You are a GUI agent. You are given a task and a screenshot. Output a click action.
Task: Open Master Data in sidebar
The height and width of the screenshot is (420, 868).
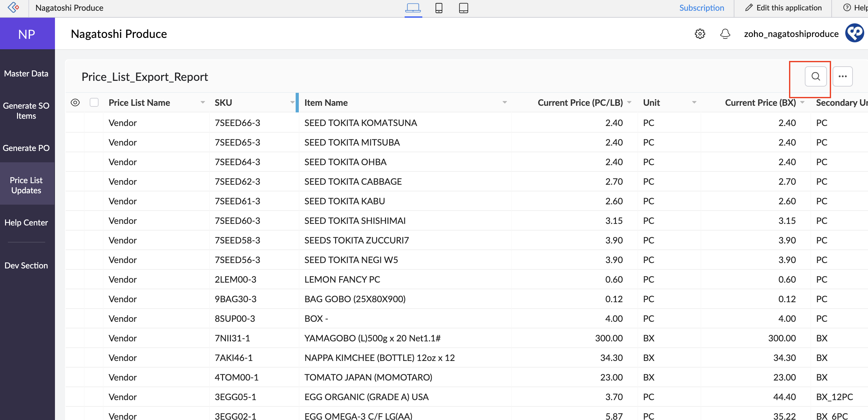26,74
